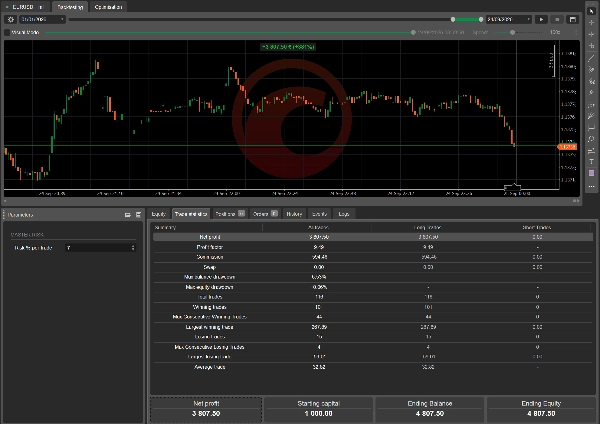Select the cursor pointer tool

coord(591,11)
